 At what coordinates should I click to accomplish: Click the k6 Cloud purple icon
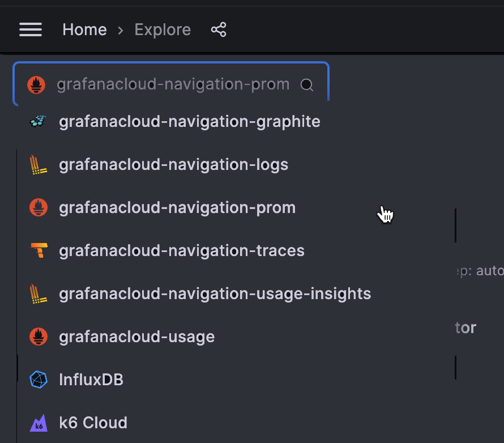tap(39, 423)
